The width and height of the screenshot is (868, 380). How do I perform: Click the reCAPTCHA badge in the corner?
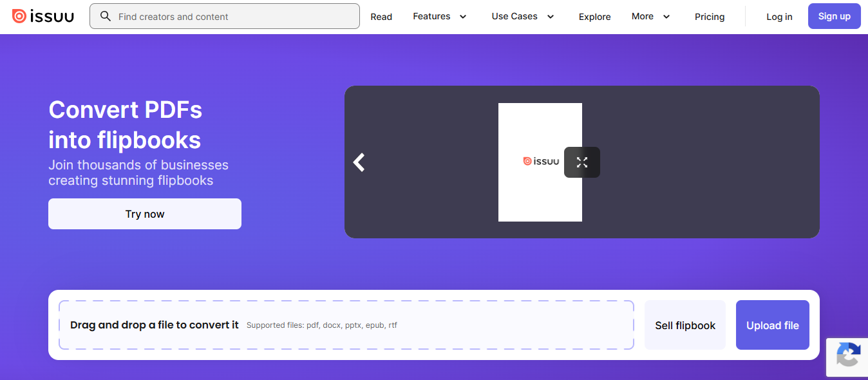tap(849, 357)
